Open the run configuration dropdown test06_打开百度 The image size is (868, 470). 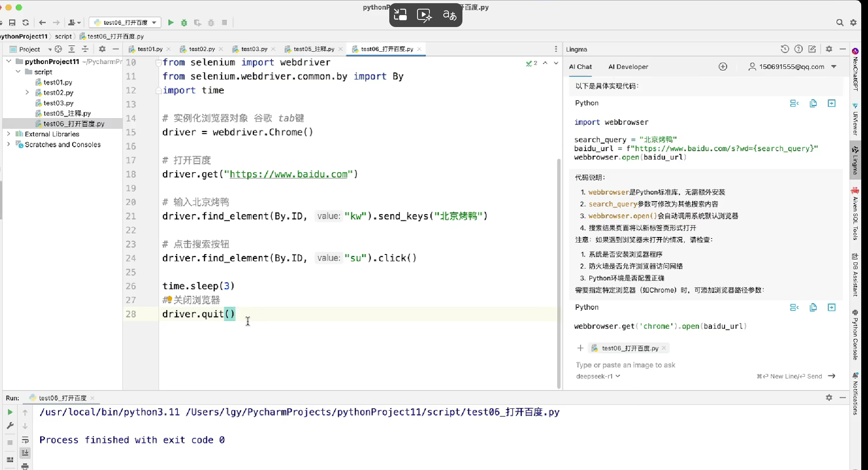[125, 23]
